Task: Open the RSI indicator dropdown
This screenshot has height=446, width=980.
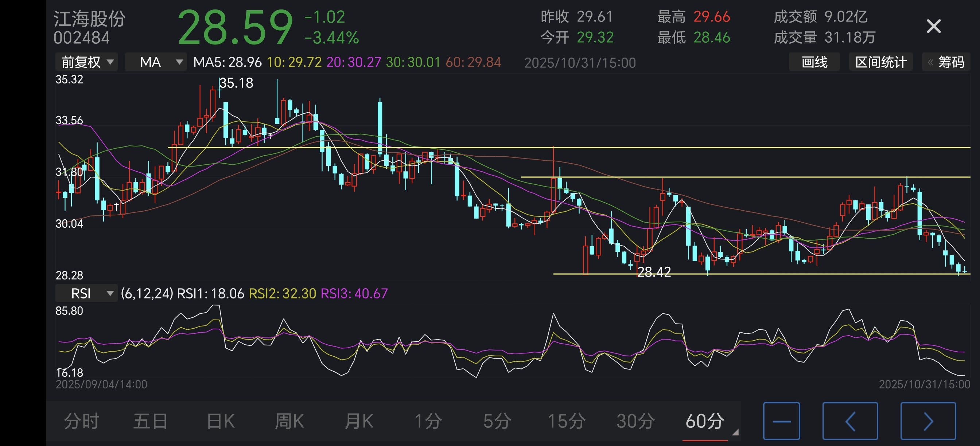Action: (x=86, y=293)
